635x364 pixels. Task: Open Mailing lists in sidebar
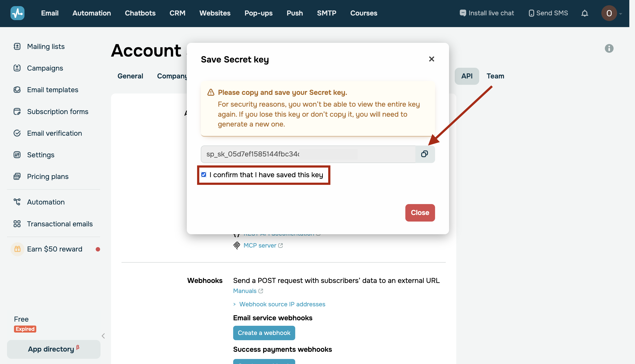46,47
